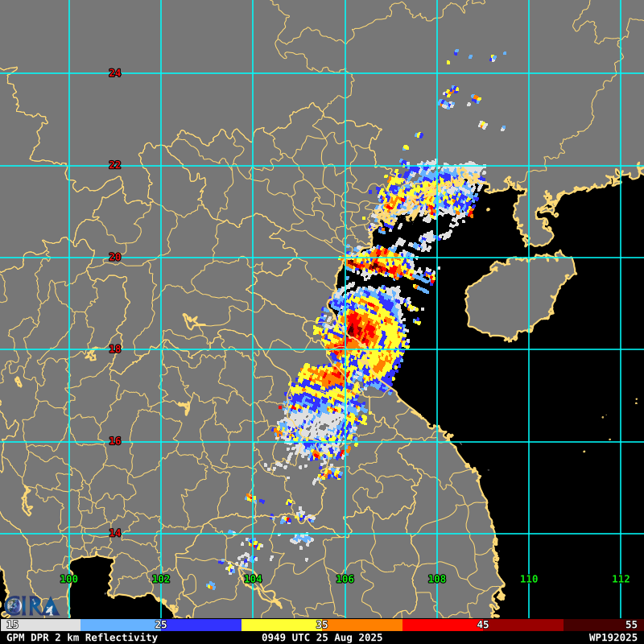Click the longitude label 112
This screenshot has width=644, height=644.
pos(621,579)
